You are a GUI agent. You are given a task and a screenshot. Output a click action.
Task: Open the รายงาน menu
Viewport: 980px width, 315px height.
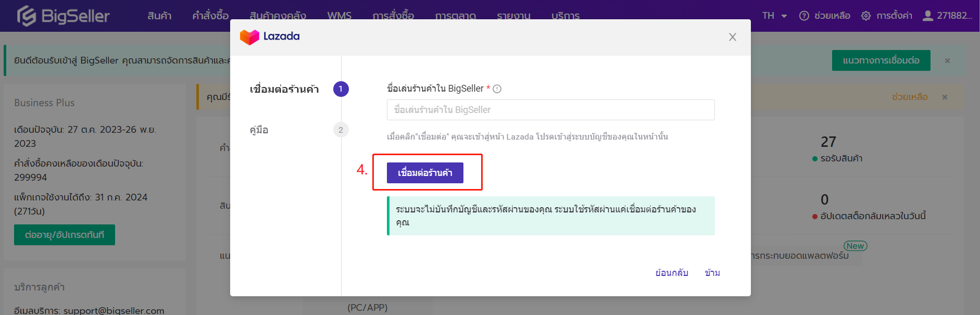tap(513, 16)
